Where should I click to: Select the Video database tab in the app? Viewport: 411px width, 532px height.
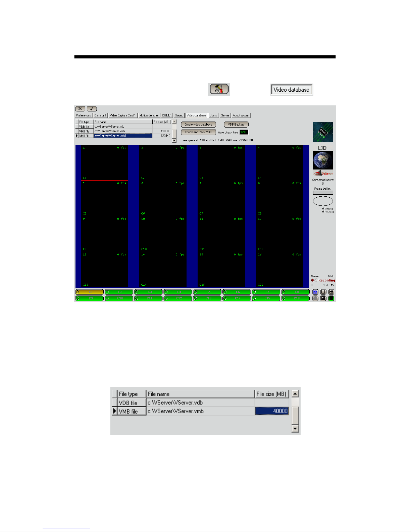click(x=196, y=115)
